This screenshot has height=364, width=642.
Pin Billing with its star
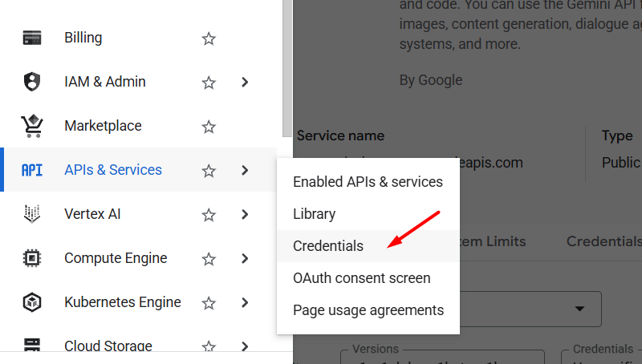tap(209, 38)
